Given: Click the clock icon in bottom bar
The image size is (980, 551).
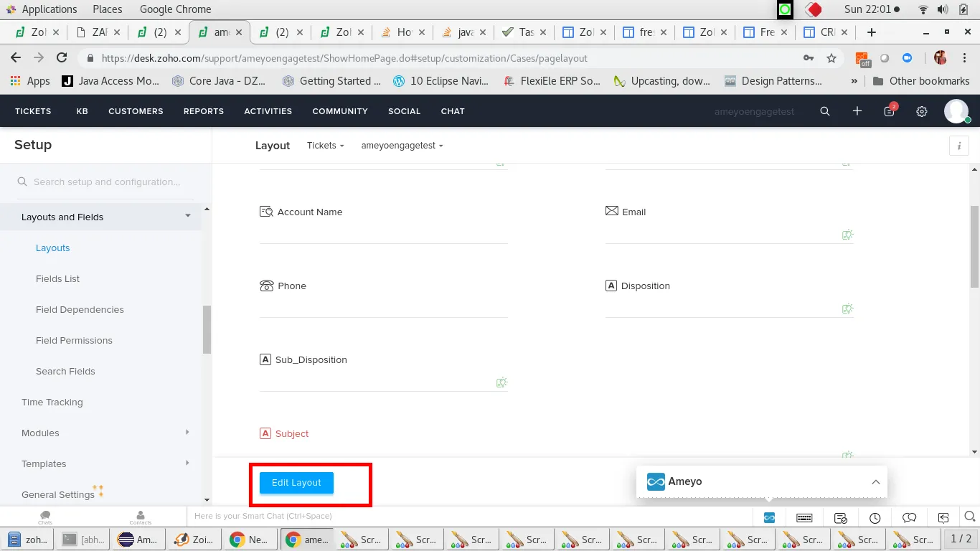Looking at the screenshot, I should point(875,517).
